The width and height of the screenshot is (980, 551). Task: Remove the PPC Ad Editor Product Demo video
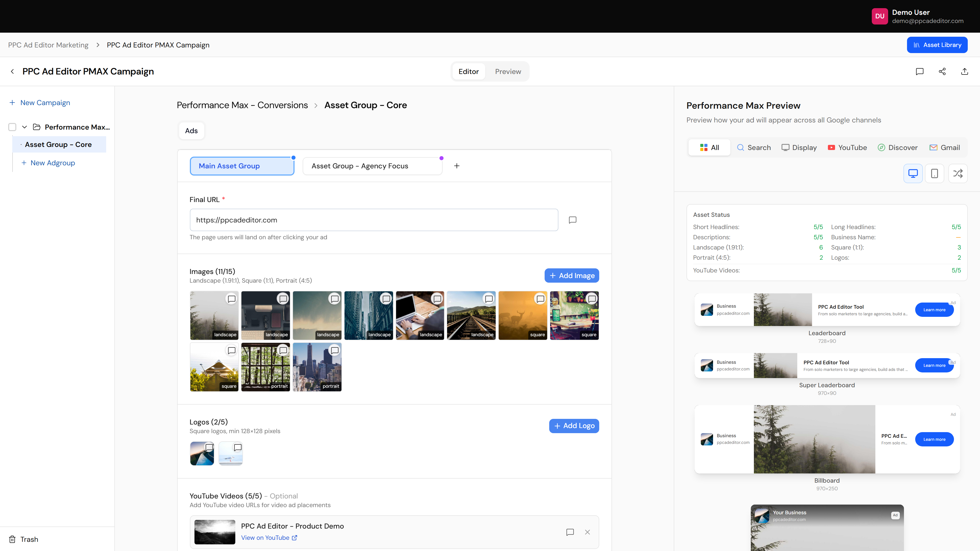click(x=587, y=532)
